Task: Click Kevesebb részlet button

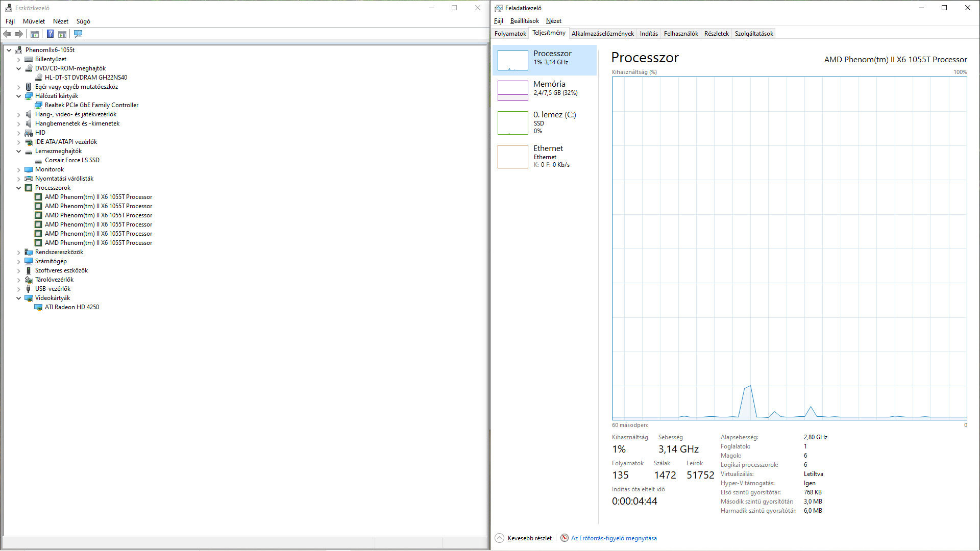Action: [529, 538]
